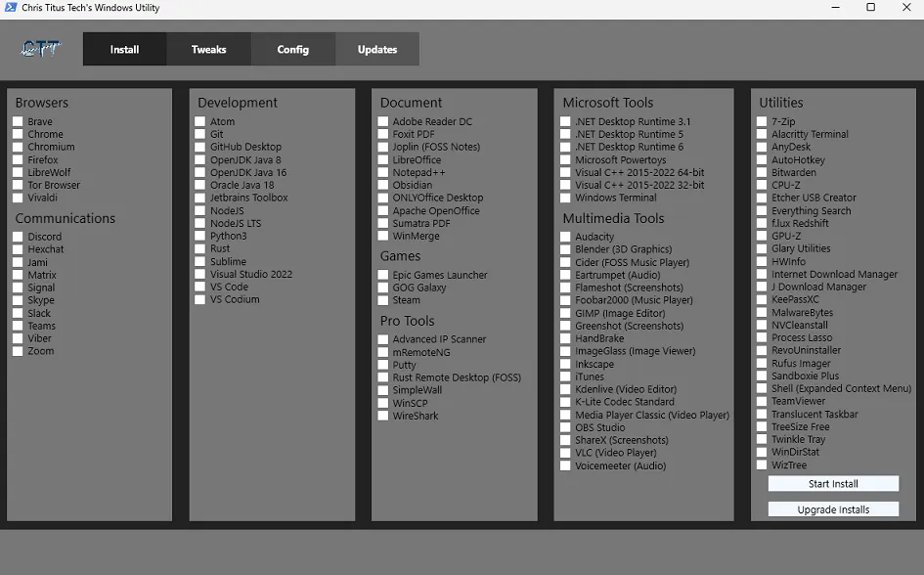Check the Brave browser checkbox
The width and height of the screenshot is (924, 575).
tap(19, 122)
